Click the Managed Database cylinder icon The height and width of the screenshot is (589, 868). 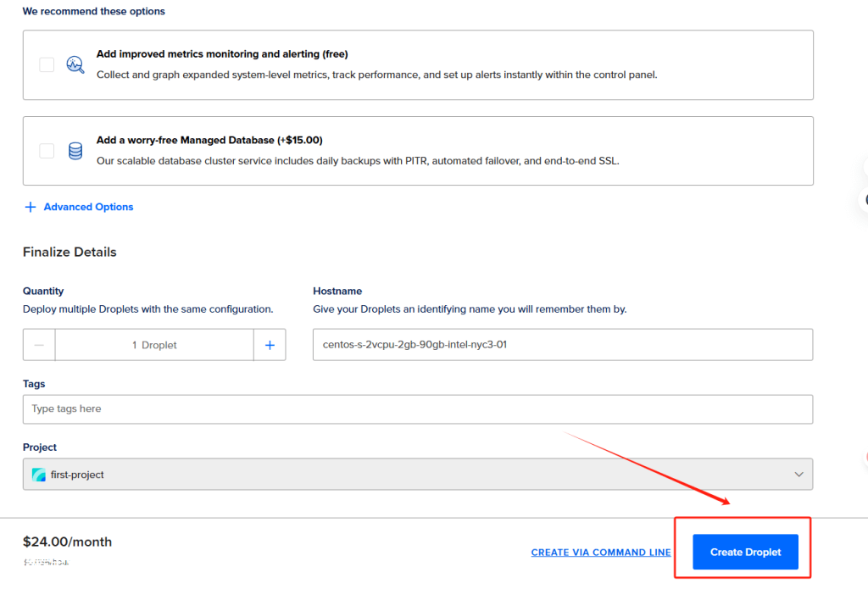[x=75, y=151]
